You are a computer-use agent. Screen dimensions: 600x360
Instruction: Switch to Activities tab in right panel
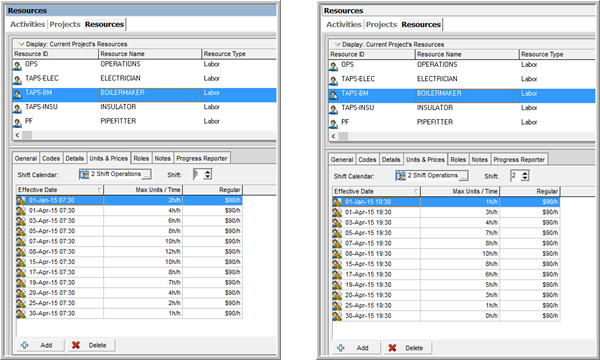(344, 24)
